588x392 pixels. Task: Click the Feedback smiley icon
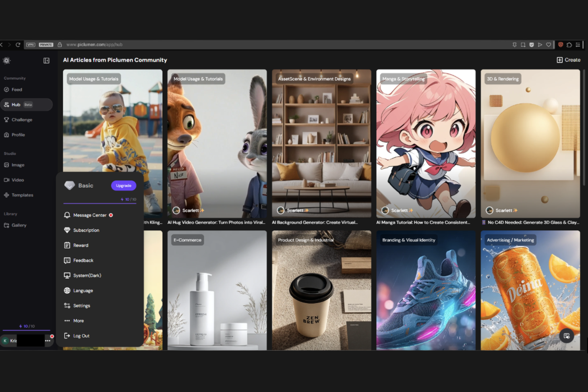[67, 261]
